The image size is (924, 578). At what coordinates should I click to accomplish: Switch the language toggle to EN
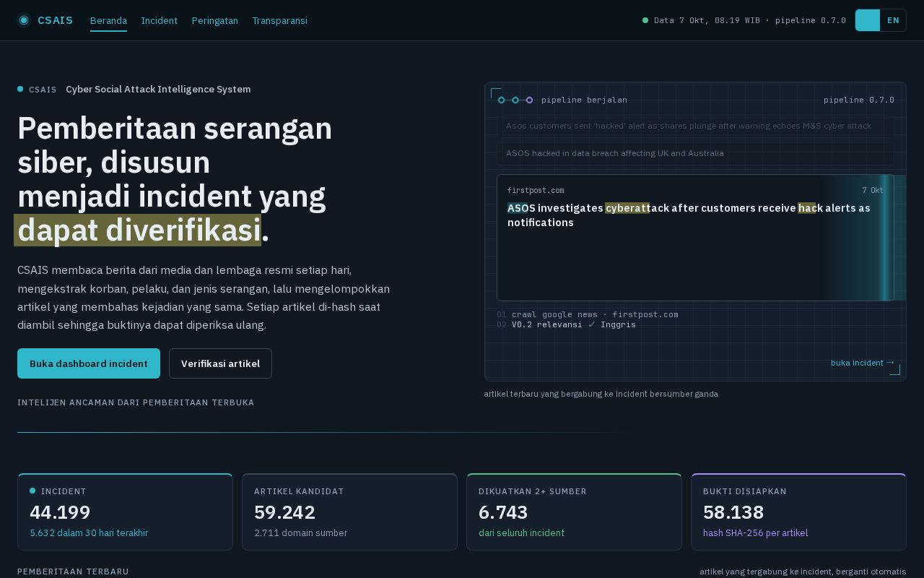pyautogui.click(x=893, y=20)
